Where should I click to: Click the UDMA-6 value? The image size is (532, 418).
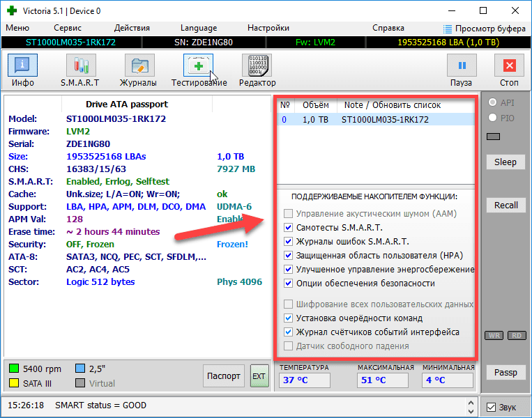(234, 206)
